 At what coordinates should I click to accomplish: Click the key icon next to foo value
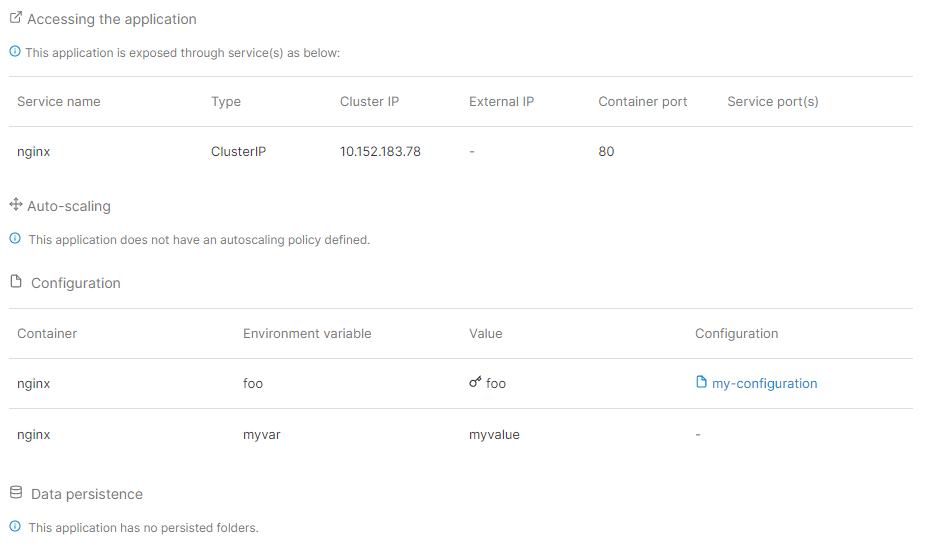[x=475, y=382]
